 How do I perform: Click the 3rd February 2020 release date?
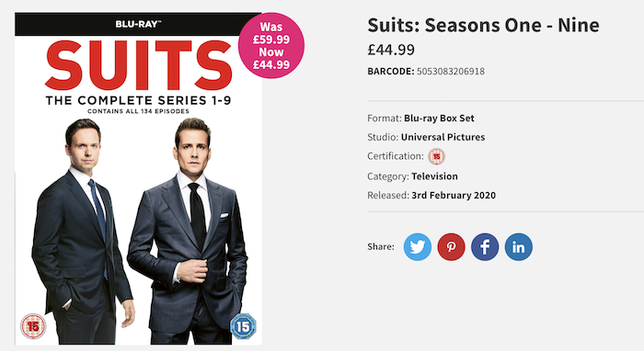454,195
